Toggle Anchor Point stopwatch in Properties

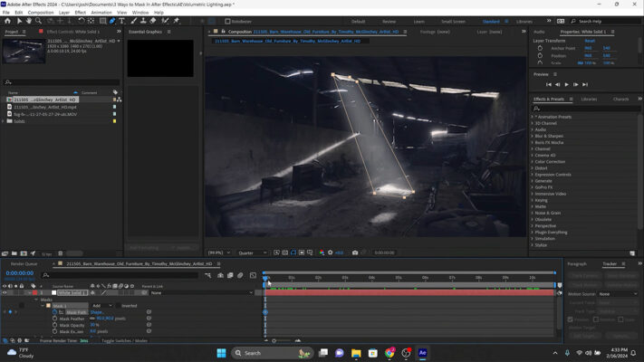540,48
